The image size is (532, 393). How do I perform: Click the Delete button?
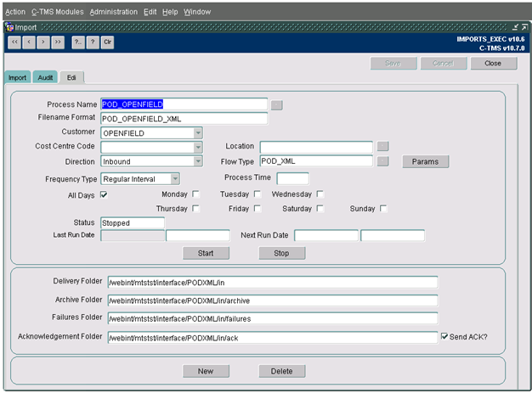(x=282, y=371)
